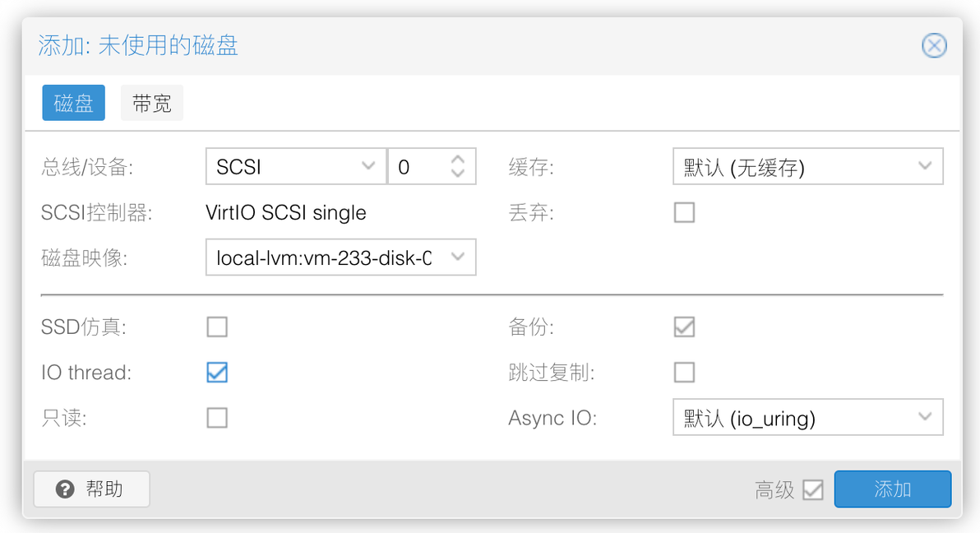Open the 磁盘映像 disk image dropdown
Viewport: 980px width, 533px height.
coord(458,257)
